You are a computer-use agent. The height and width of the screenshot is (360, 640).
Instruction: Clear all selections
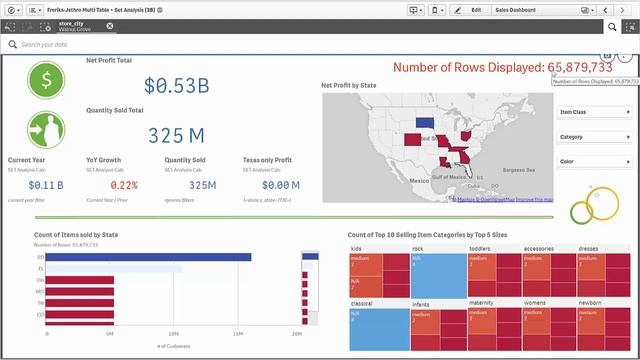(45, 27)
